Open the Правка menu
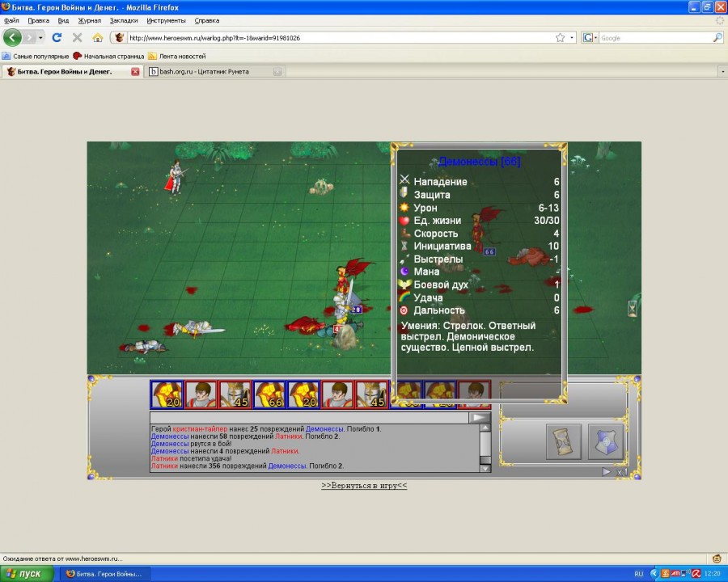Screen dimensions: 728x582 pos(39,20)
